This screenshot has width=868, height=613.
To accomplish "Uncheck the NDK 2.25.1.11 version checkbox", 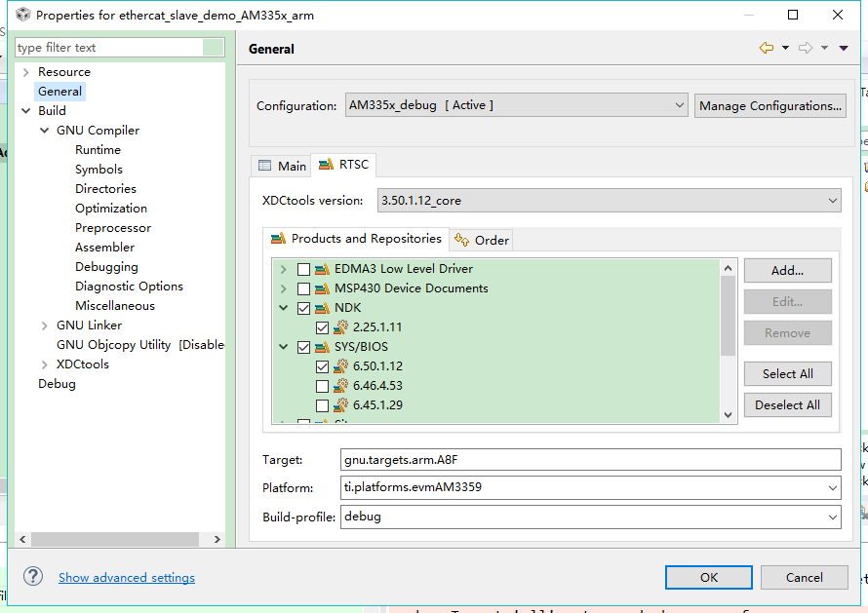I will point(323,327).
